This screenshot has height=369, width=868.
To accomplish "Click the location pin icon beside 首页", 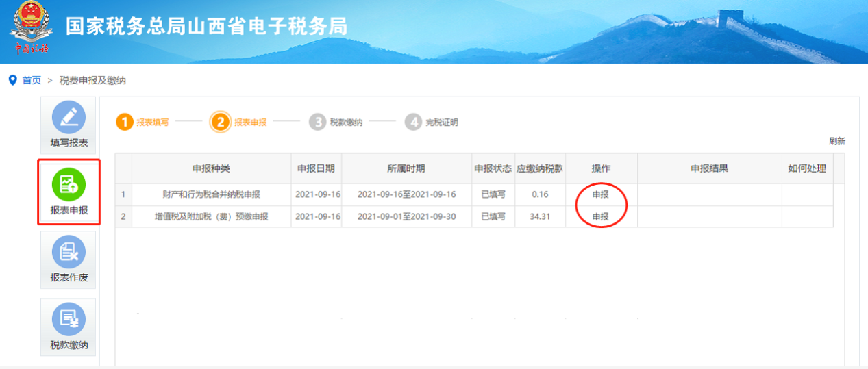I will 12,81.
